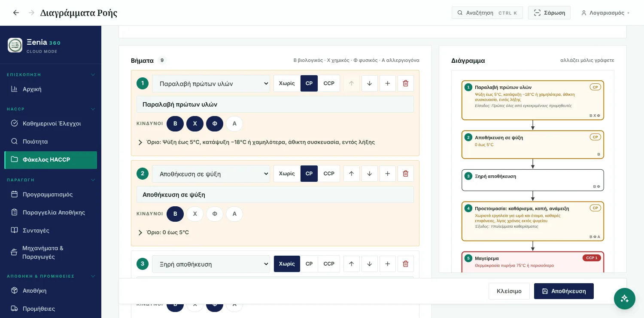Image resolution: width=644 pixels, height=318 pixels.
Task: Open step 3 type dropdown Ξηρή αποθήκευση
Action: pyautogui.click(x=211, y=264)
